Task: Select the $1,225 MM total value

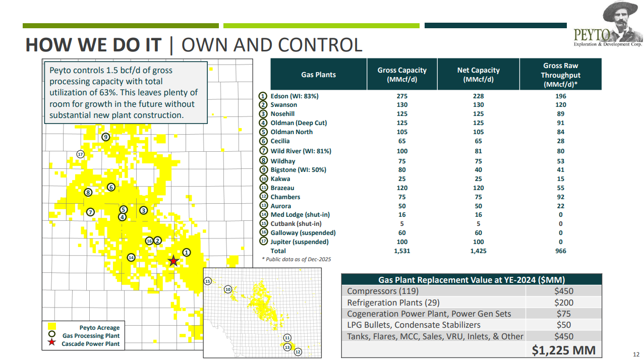Action: pos(563,350)
